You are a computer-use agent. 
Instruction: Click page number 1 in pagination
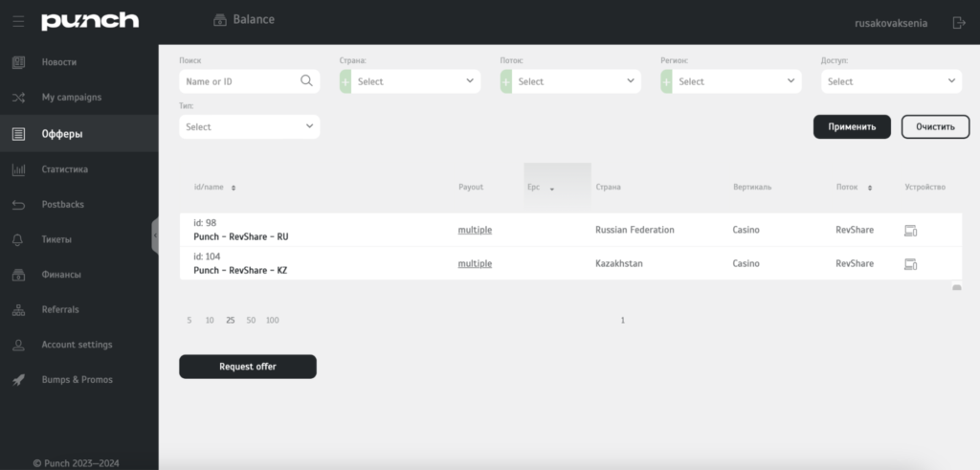(622, 320)
